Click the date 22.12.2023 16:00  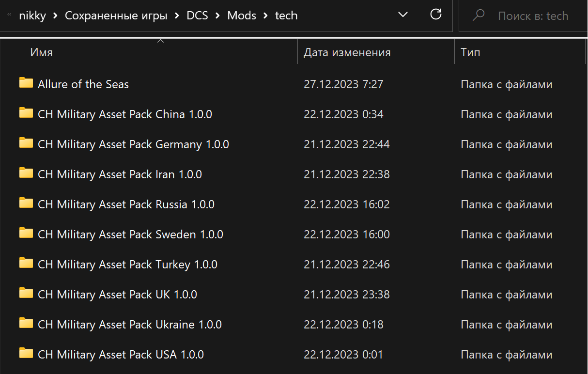pos(347,234)
